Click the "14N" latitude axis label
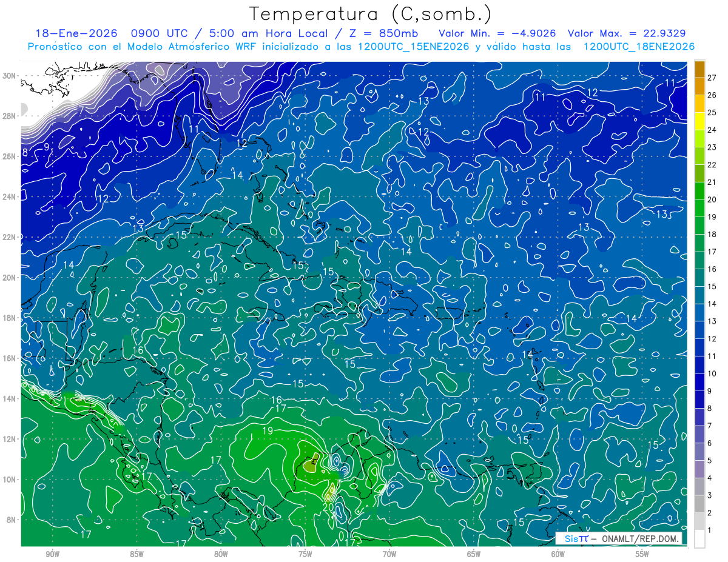 pos(9,399)
